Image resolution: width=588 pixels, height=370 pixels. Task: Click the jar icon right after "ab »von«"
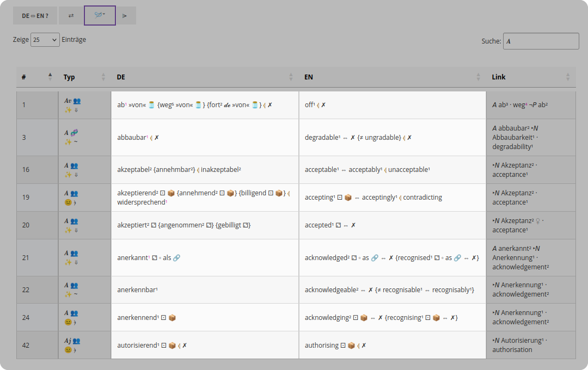point(151,105)
